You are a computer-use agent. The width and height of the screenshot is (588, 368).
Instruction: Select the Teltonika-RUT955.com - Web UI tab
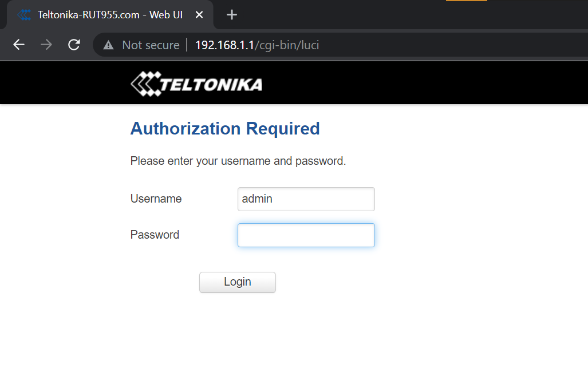pyautogui.click(x=110, y=15)
